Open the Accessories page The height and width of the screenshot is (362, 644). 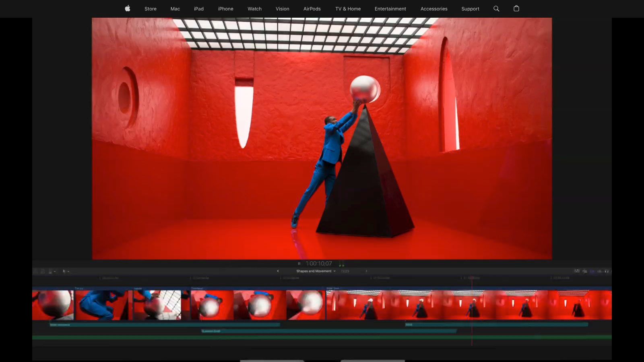pyautogui.click(x=434, y=8)
